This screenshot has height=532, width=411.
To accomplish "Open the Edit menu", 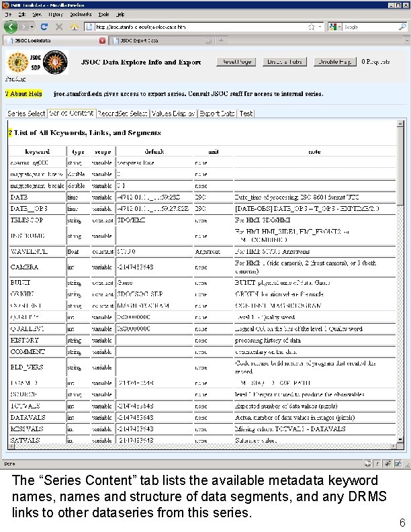I will click(22, 14).
